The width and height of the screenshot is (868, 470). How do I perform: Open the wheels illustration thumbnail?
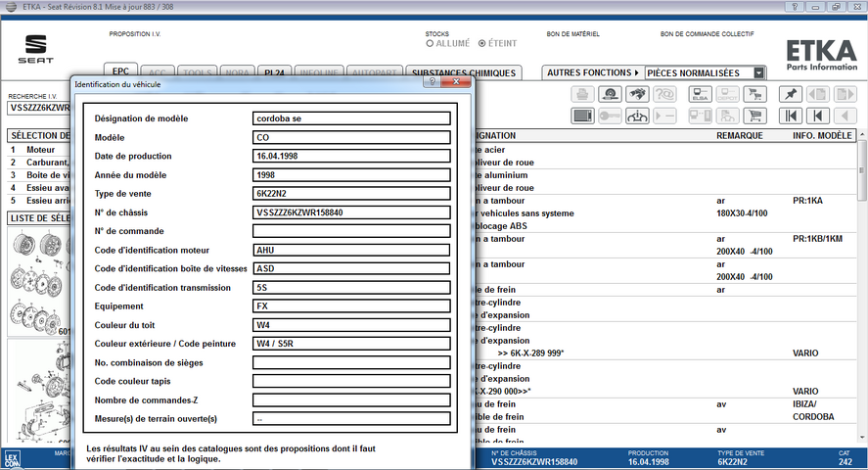coord(39,282)
